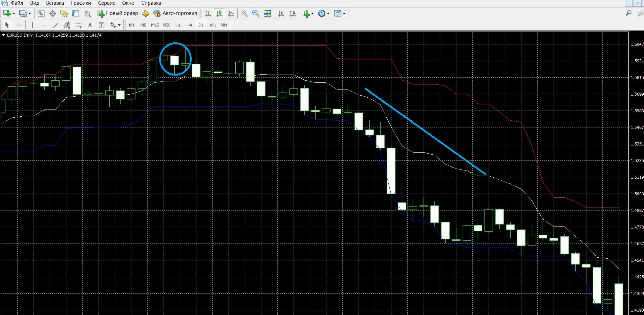The width and height of the screenshot is (644, 315).
Task: Switch to H4 timeframe
Action: 189,25
